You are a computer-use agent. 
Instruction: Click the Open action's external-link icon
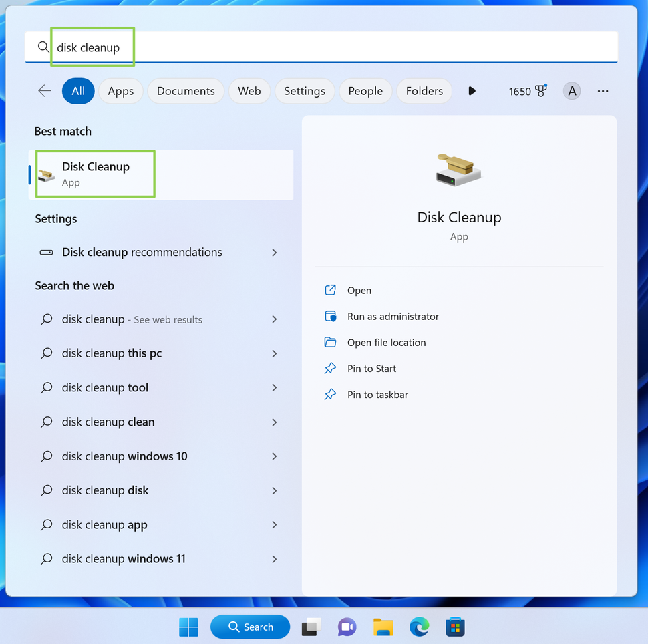[x=330, y=290]
